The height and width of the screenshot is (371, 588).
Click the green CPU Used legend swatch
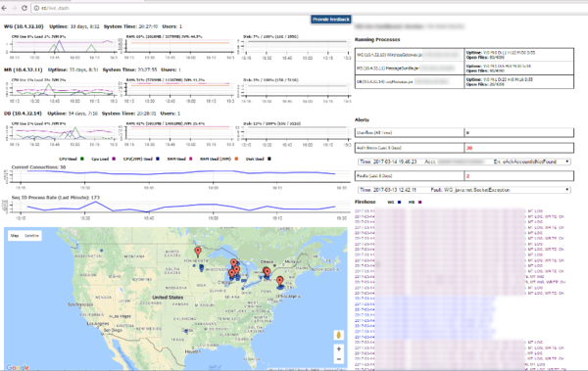pyautogui.click(x=82, y=159)
